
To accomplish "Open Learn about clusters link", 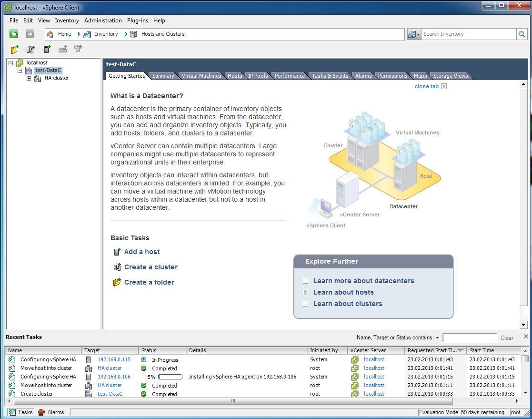I will coord(347,304).
